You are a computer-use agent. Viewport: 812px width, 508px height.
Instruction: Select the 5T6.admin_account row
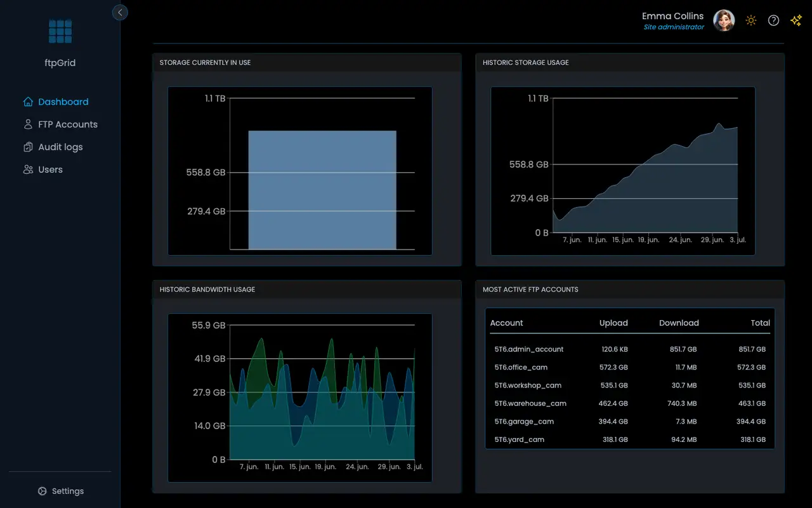(529, 349)
